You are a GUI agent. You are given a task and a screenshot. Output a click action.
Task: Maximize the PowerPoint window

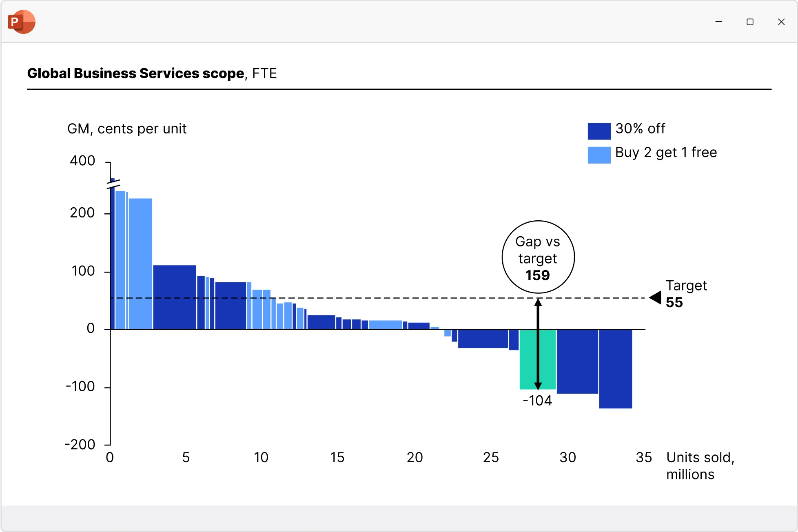[750, 22]
